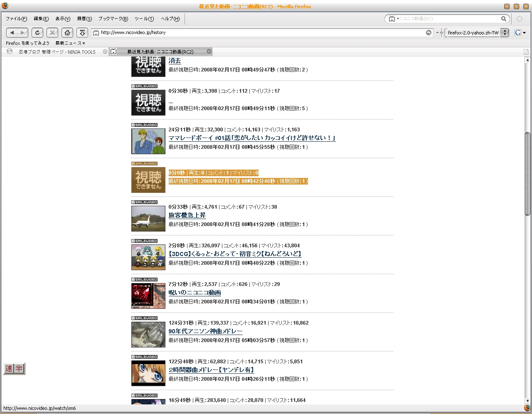Open the 呪いのニコニコ動画 video link

click(x=195, y=293)
